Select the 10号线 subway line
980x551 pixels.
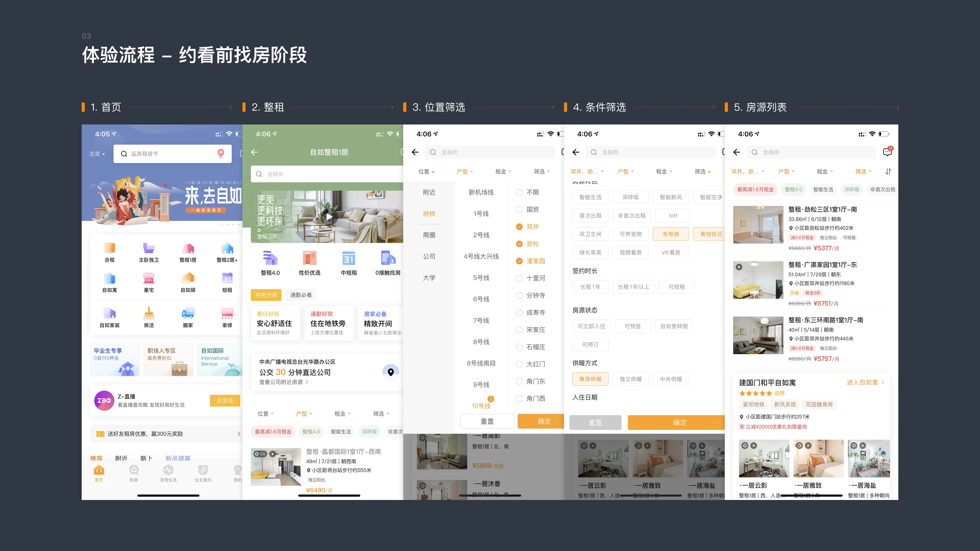pyautogui.click(x=481, y=406)
